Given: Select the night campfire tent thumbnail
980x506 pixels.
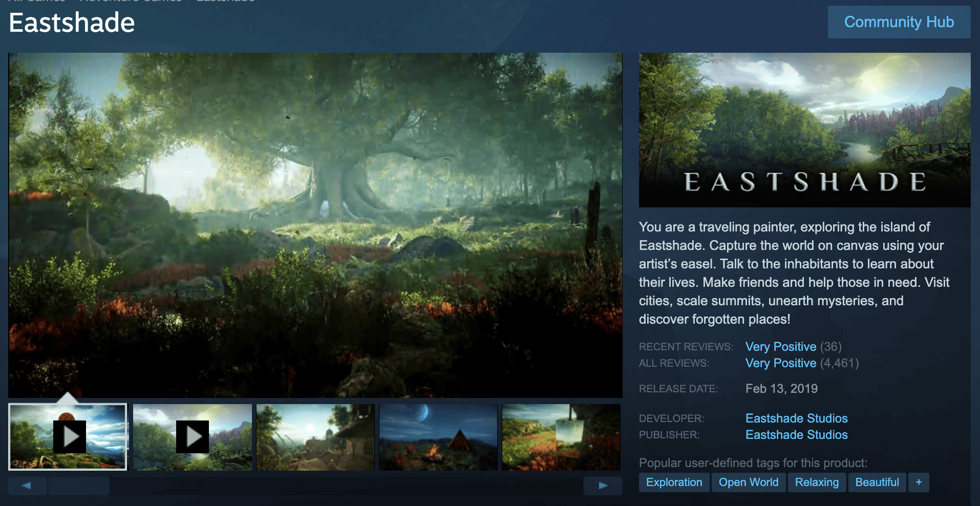Looking at the screenshot, I should pyautogui.click(x=438, y=437).
